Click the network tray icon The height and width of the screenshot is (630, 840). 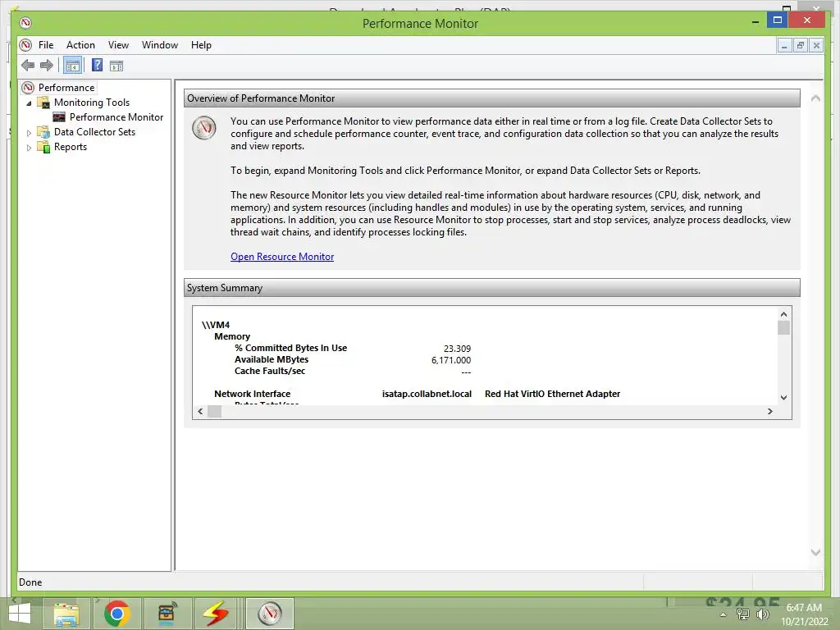742,614
